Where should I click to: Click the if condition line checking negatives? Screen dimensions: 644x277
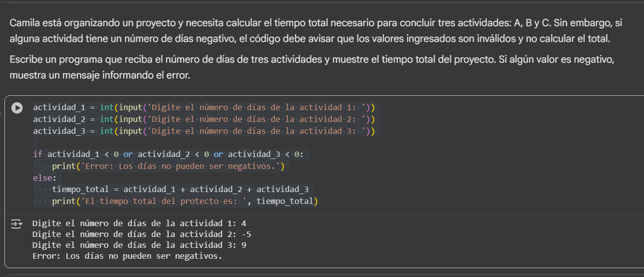point(170,154)
